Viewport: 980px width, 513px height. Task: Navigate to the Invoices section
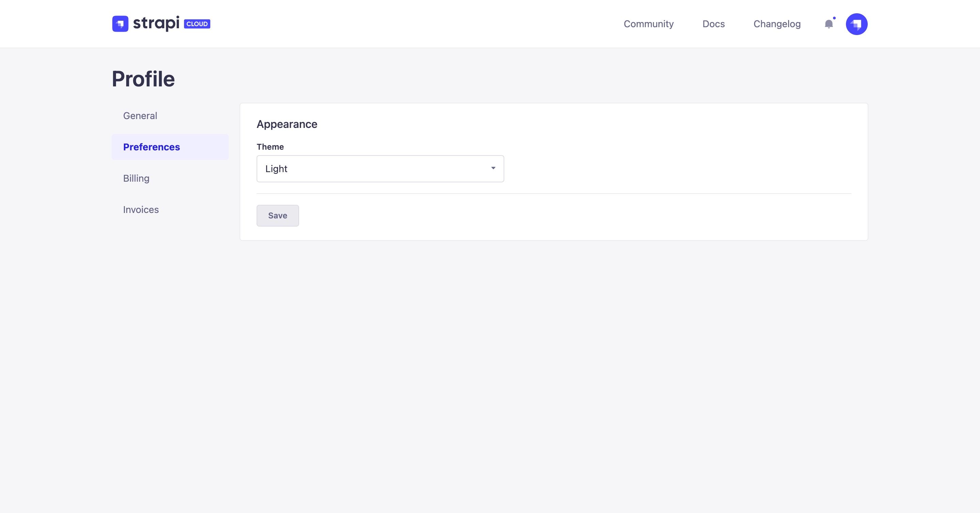click(x=141, y=210)
